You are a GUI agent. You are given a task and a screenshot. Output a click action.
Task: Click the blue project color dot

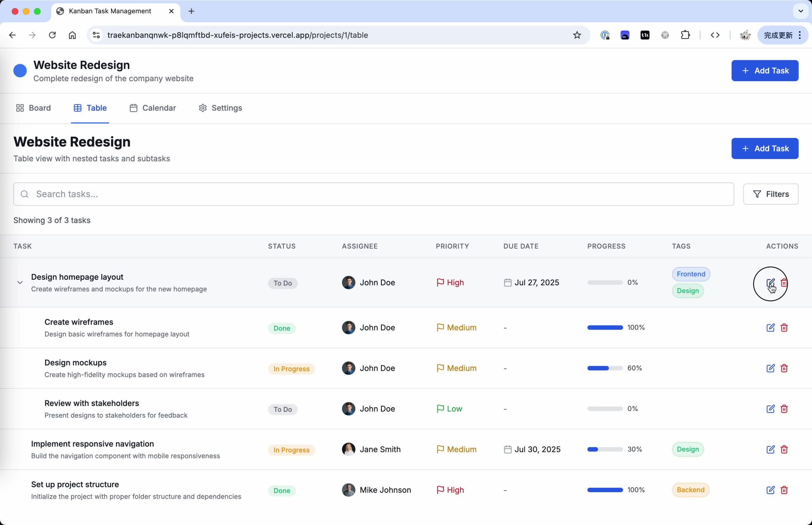[20, 71]
